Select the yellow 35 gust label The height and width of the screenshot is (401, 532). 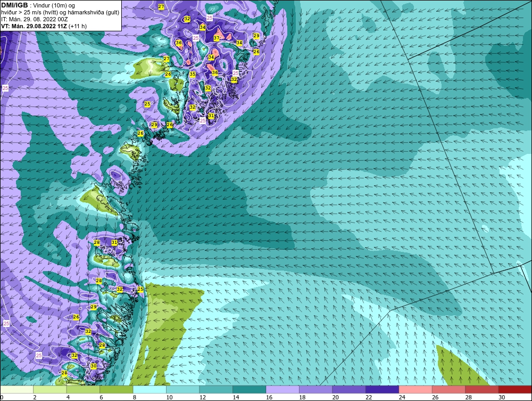click(x=193, y=74)
